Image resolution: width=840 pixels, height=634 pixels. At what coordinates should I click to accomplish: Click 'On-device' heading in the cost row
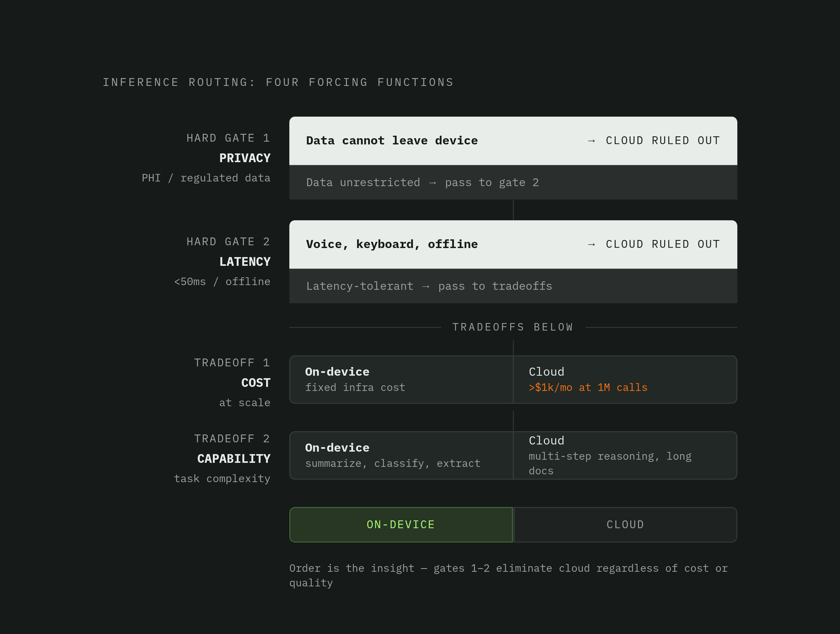point(337,372)
